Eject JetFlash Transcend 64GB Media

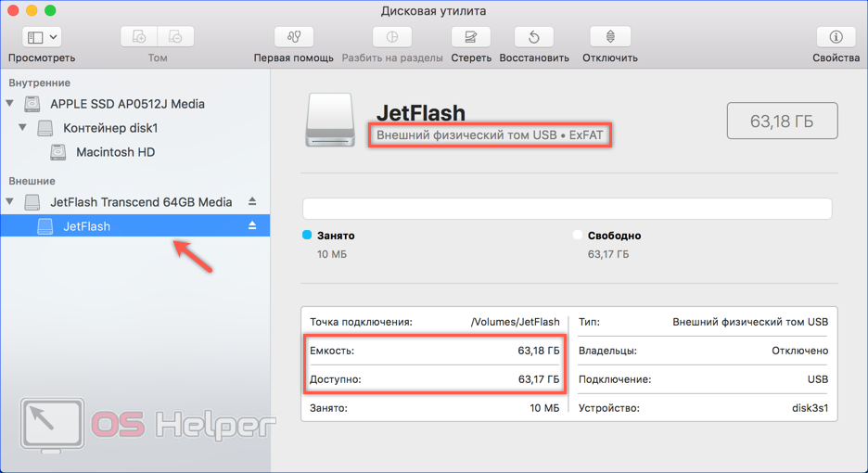pyautogui.click(x=252, y=201)
